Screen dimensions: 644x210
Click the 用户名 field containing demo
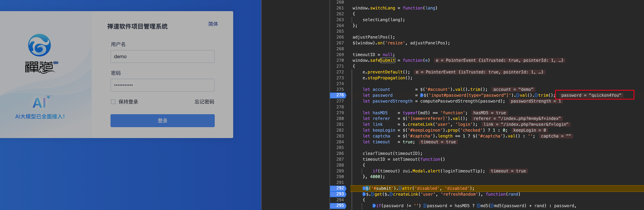pyautogui.click(x=163, y=56)
